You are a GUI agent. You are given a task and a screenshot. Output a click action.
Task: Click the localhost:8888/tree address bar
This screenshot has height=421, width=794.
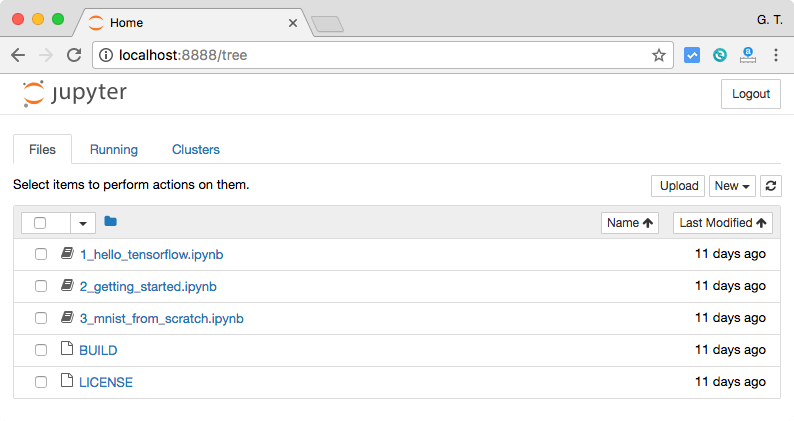point(382,55)
